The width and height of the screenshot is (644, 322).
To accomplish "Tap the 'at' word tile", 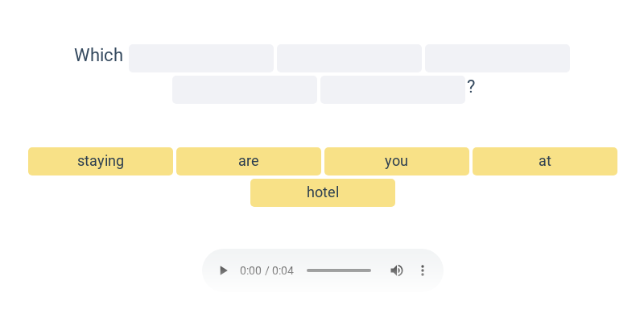I will pyautogui.click(x=545, y=161).
